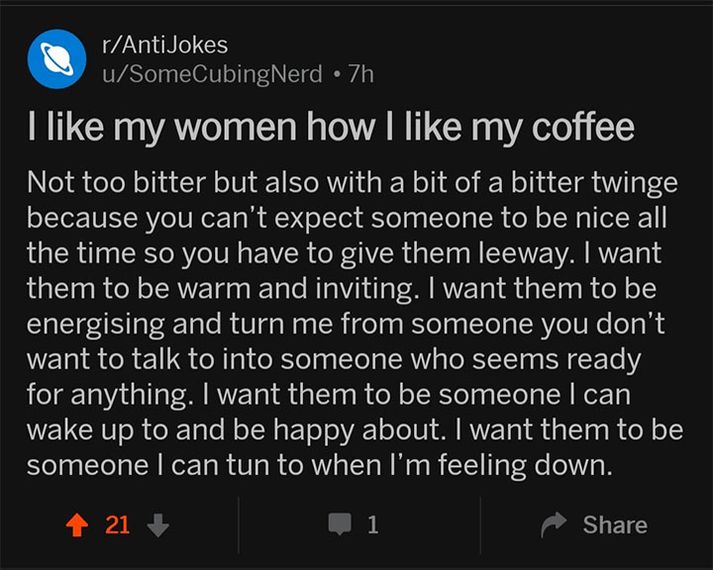Downvote the post with the down arrow
Viewport: 713px width, 570px height.
pos(157,525)
